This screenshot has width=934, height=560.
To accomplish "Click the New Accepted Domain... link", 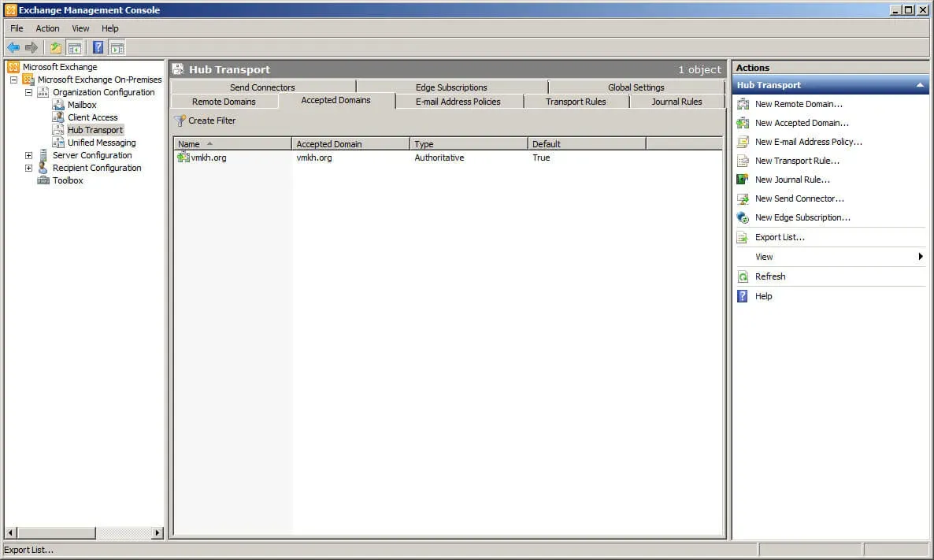I will point(802,124).
